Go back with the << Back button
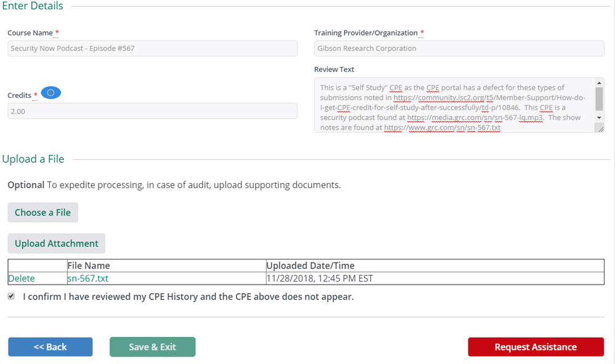The image size is (615, 364). (x=50, y=347)
